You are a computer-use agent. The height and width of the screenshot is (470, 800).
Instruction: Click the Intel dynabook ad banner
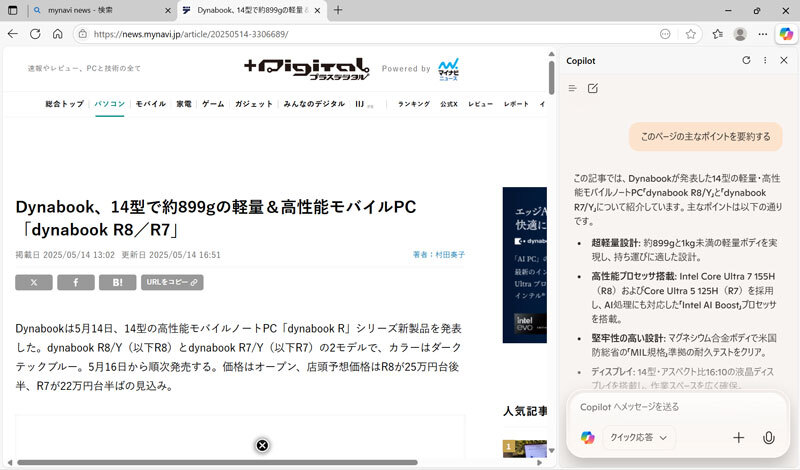(x=524, y=265)
